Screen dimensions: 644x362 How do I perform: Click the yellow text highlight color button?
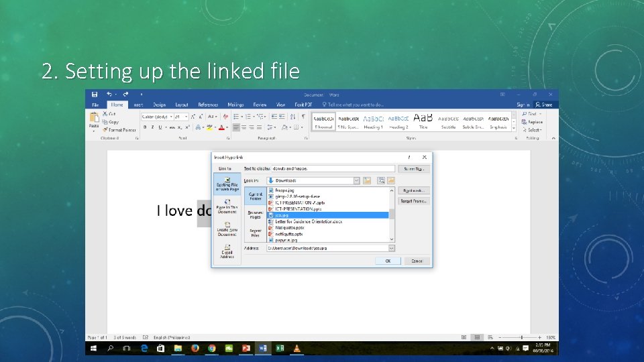coord(209,127)
